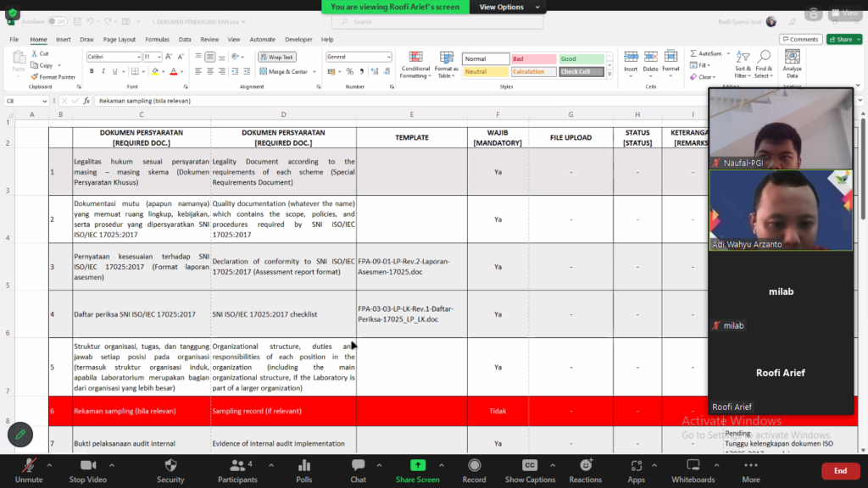Open the Formulas ribbon tab
Screen dimensions: 868x488
click(x=157, y=39)
